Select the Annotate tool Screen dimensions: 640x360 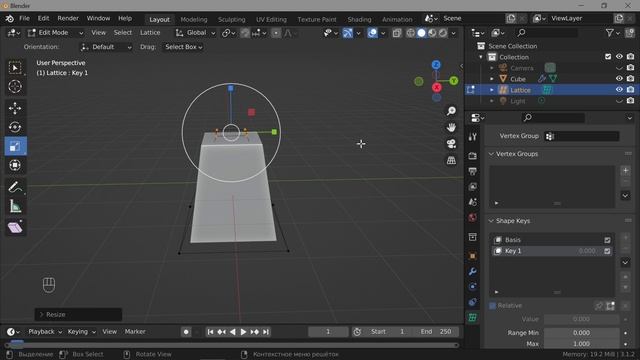(x=15, y=187)
